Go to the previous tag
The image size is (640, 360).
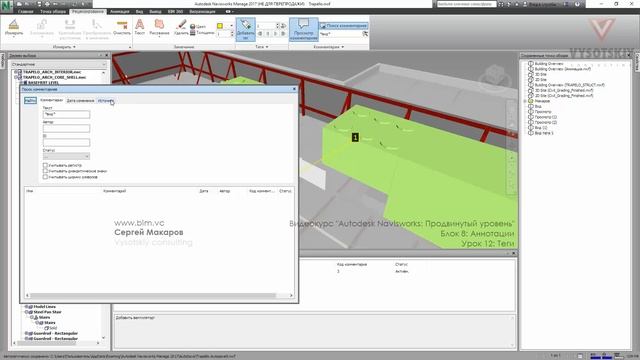coord(268,34)
